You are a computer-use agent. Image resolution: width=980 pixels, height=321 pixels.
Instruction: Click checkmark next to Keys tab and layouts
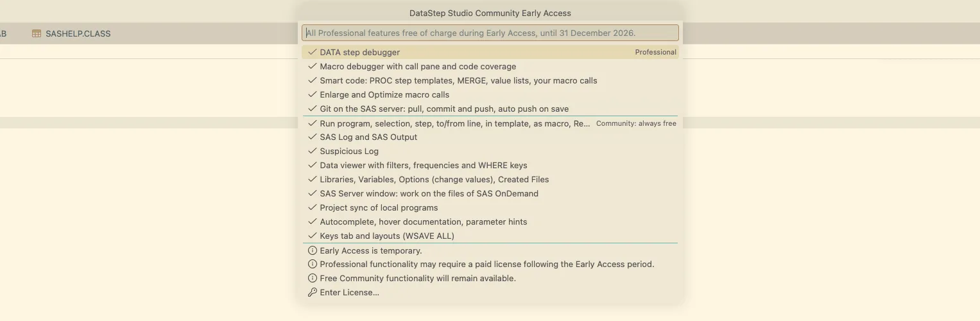(313, 236)
